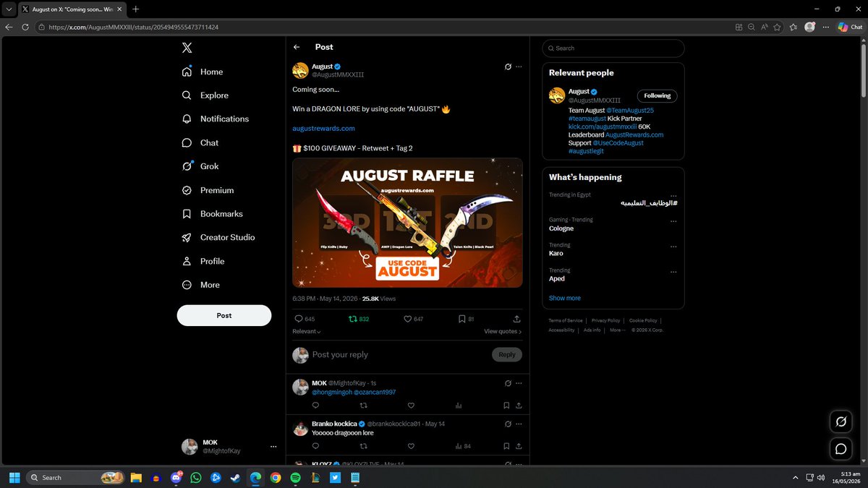Open a new browser tab
Screen dimensions: 868x488
tap(135, 9)
